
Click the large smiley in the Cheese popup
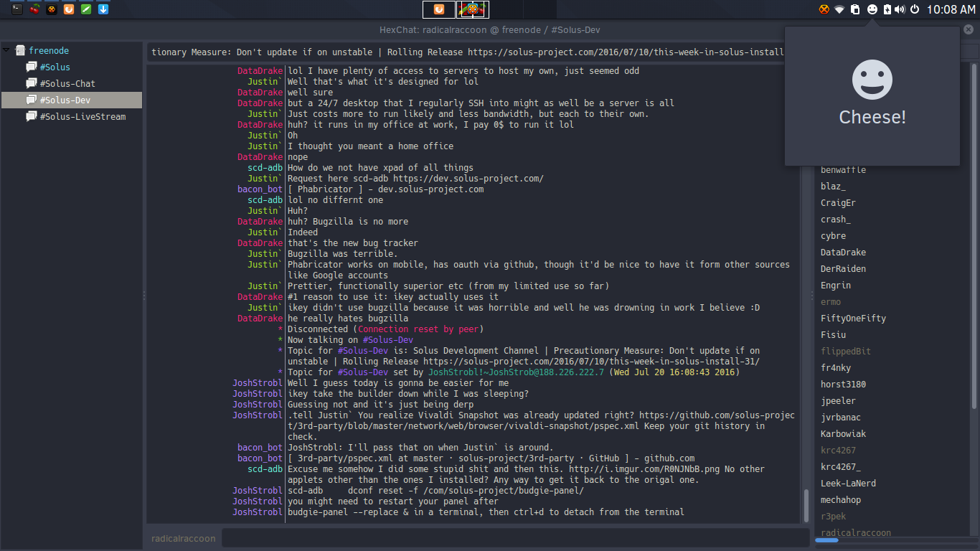pos(872,80)
